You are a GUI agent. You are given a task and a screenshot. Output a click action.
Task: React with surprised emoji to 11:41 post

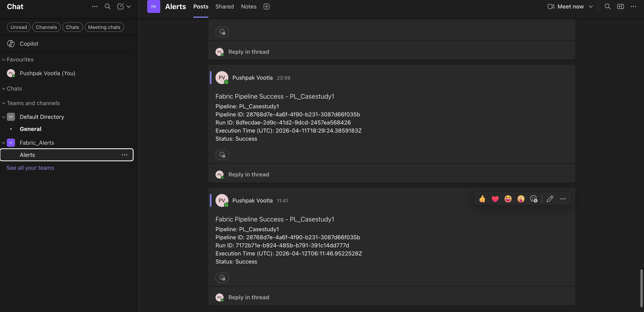point(521,199)
